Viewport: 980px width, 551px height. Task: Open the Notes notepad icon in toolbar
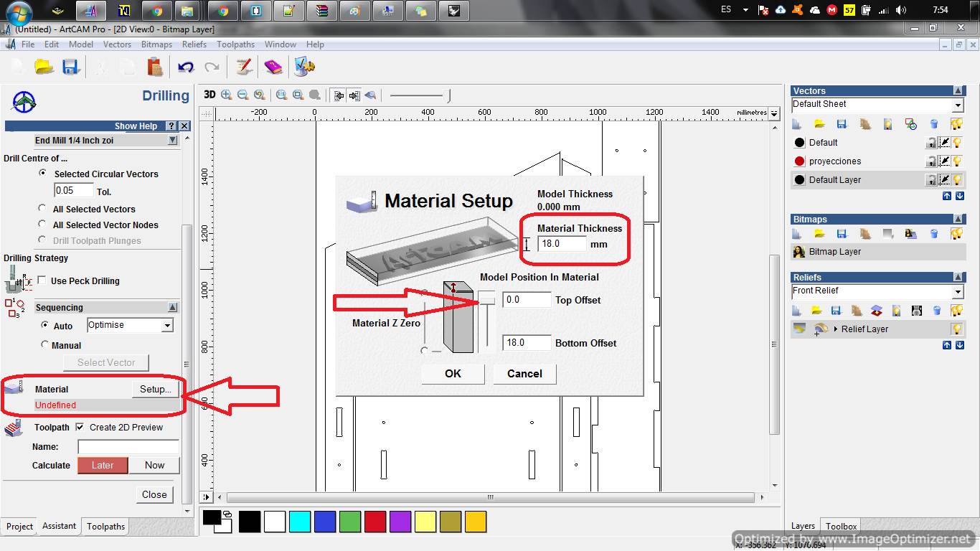tap(244, 67)
